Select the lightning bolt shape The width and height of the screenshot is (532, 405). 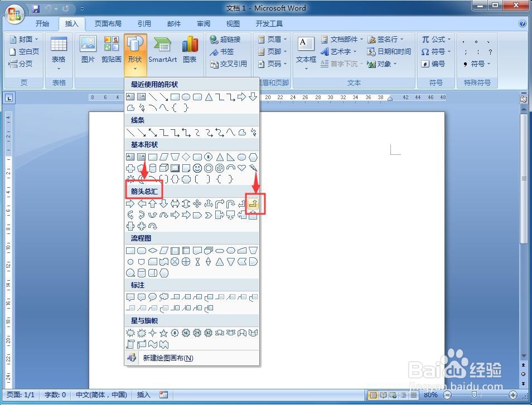(253, 168)
